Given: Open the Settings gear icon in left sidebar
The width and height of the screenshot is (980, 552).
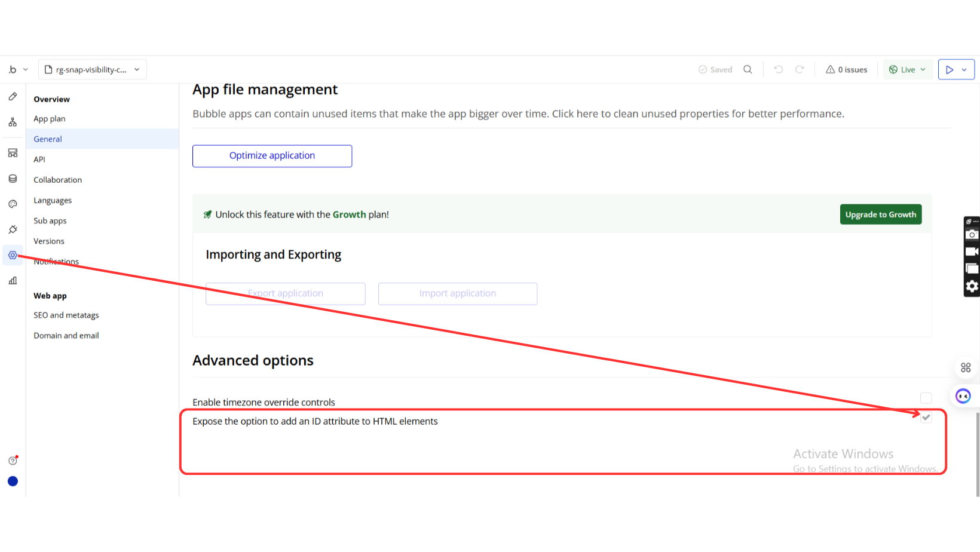Looking at the screenshot, I should click(13, 255).
